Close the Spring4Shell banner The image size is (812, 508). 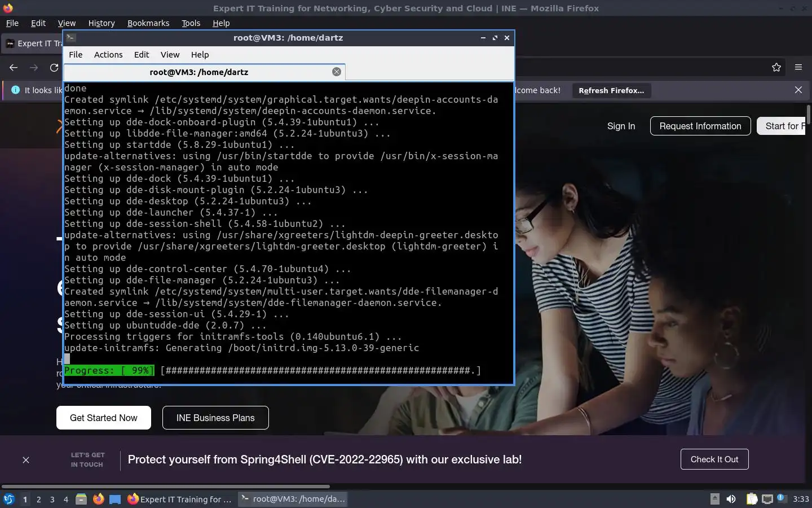tap(26, 460)
